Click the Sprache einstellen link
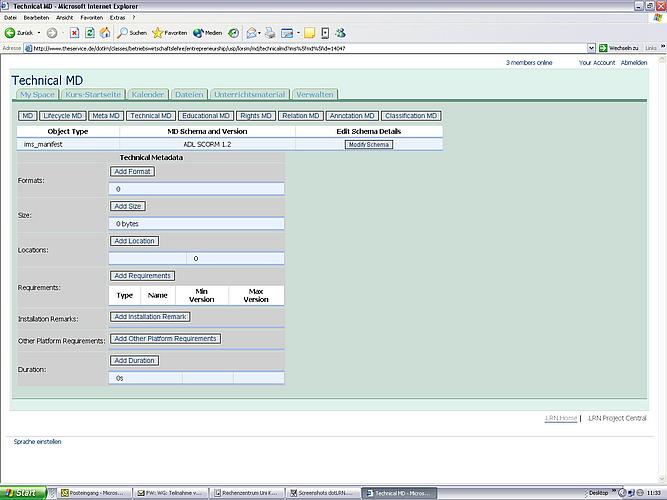Screen dimensions: 667x500 coord(37,442)
